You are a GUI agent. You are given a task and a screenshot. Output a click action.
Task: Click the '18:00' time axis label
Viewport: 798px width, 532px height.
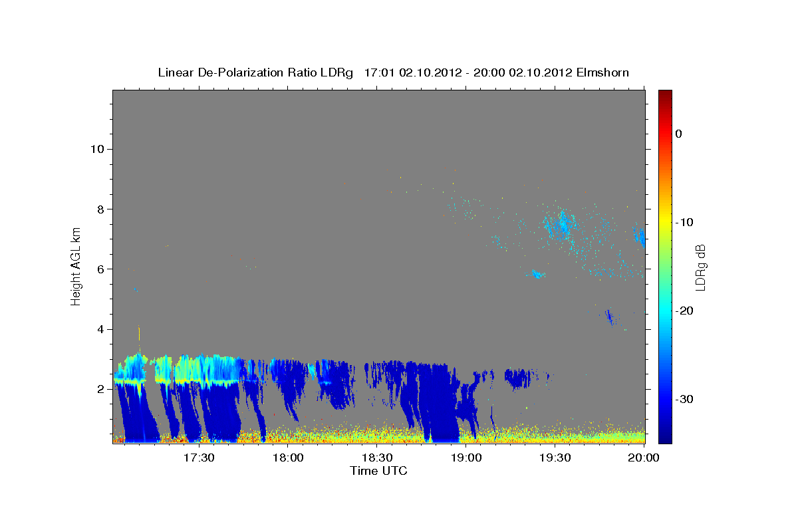tap(289, 458)
